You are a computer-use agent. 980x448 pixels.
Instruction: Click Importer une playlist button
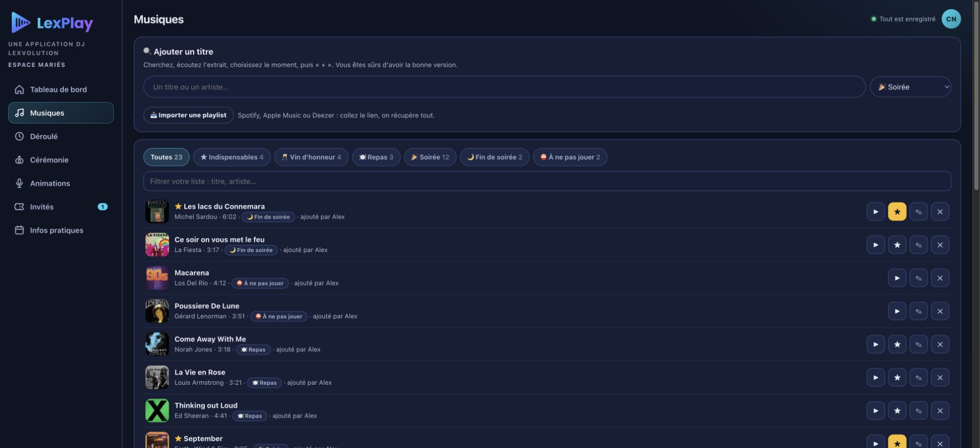188,115
